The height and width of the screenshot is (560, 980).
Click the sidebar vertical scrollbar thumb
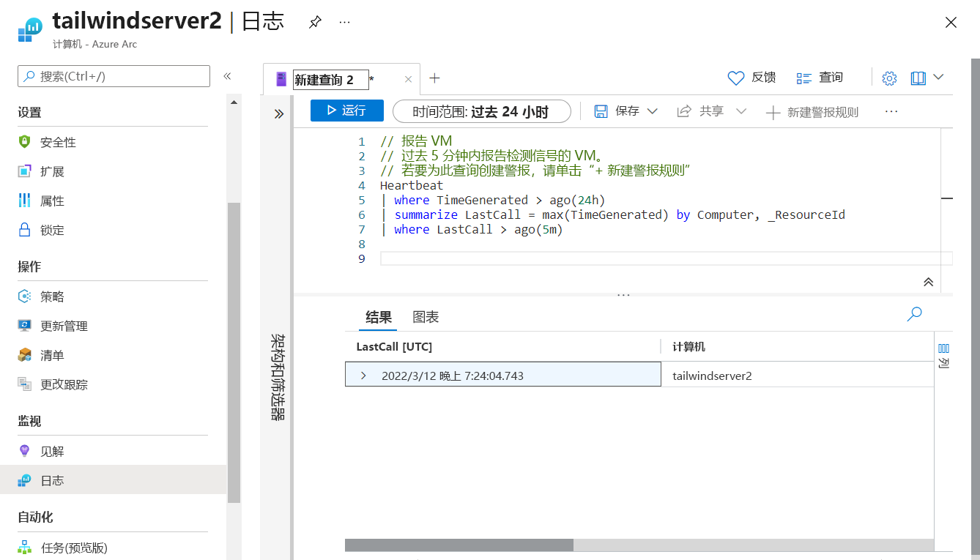click(234, 352)
